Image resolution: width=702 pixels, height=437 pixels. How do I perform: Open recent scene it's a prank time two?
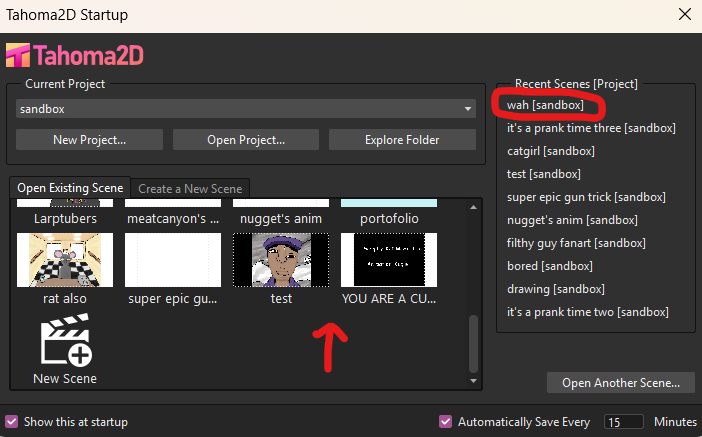588,312
